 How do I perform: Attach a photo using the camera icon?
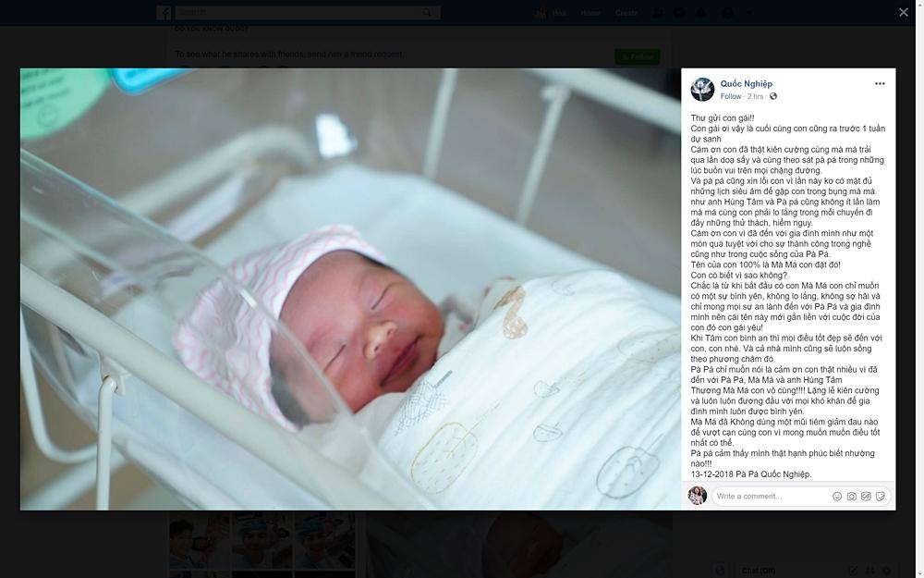coord(852,496)
